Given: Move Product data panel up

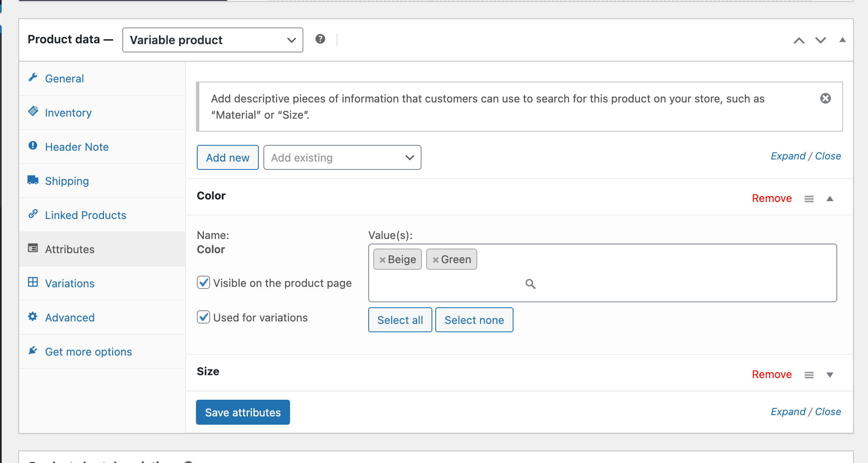Looking at the screenshot, I should coord(799,40).
